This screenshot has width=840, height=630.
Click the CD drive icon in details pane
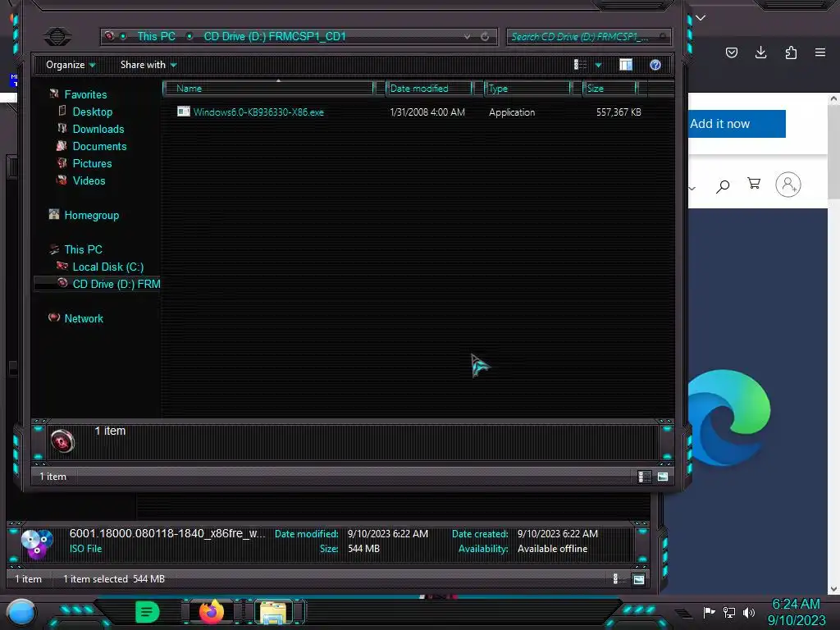click(62, 441)
